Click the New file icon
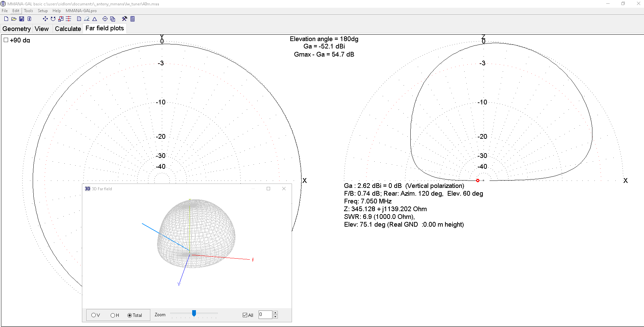Image resolution: width=644 pixels, height=327 pixels. 6,19
